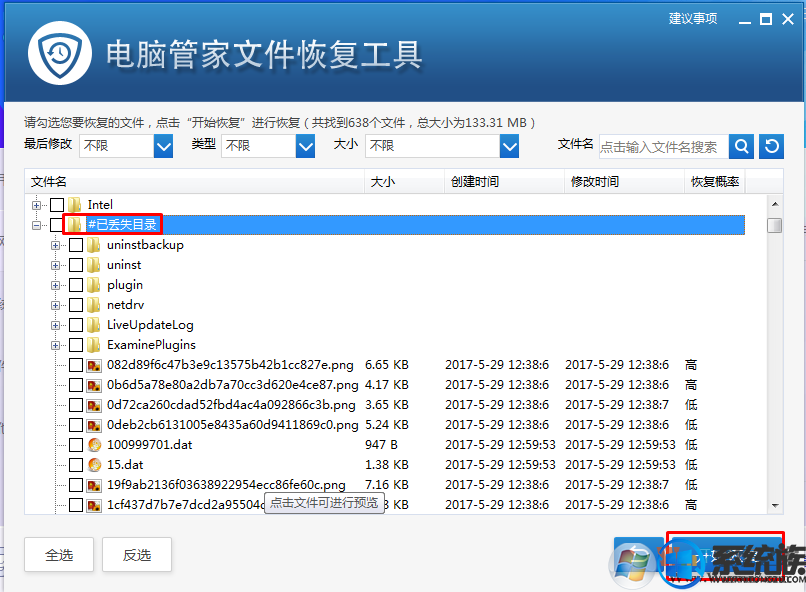Open the 建议事项 link
The height and width of the screenshot is (592, 806).
[693, 18]
